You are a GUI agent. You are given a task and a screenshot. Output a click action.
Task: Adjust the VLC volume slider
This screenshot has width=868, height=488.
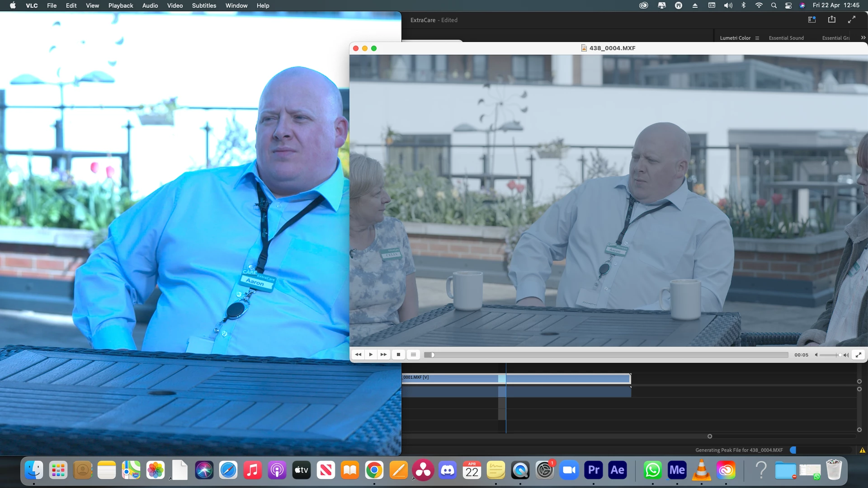click(x=830, y=355)
